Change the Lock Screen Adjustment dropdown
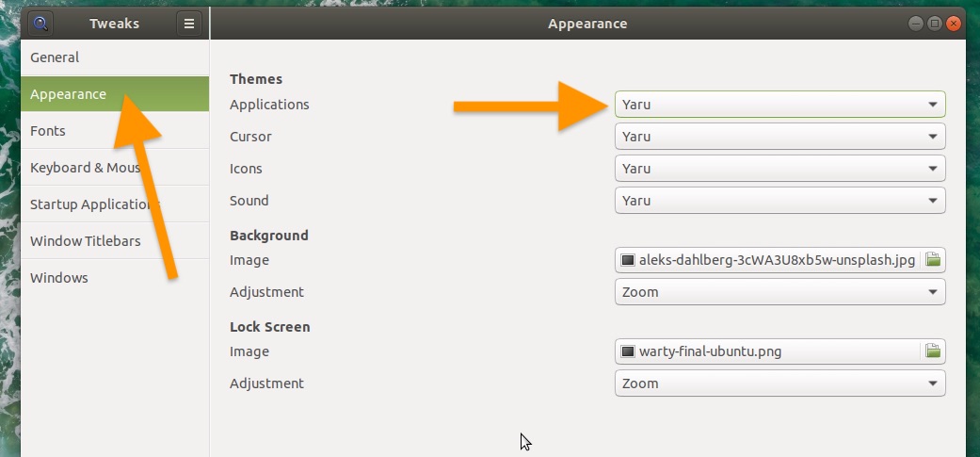Screen dimensions: 980x457 click(x=780, y=384)
